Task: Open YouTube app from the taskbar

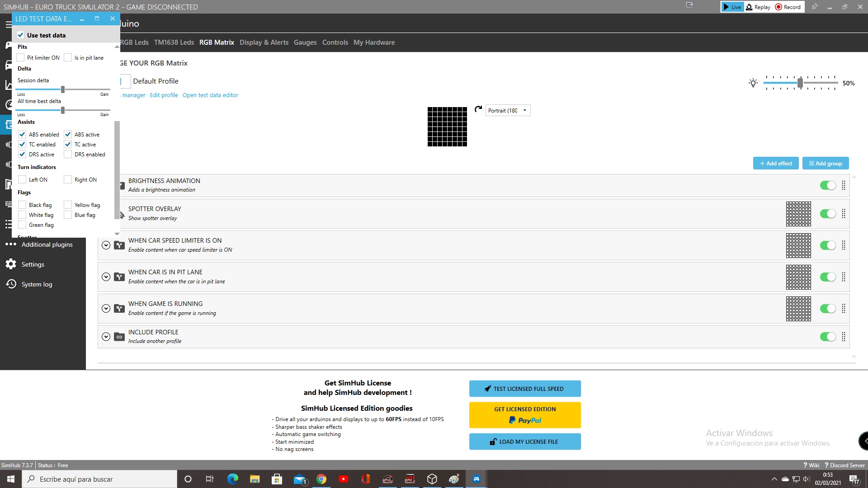Action: (344, 479)
